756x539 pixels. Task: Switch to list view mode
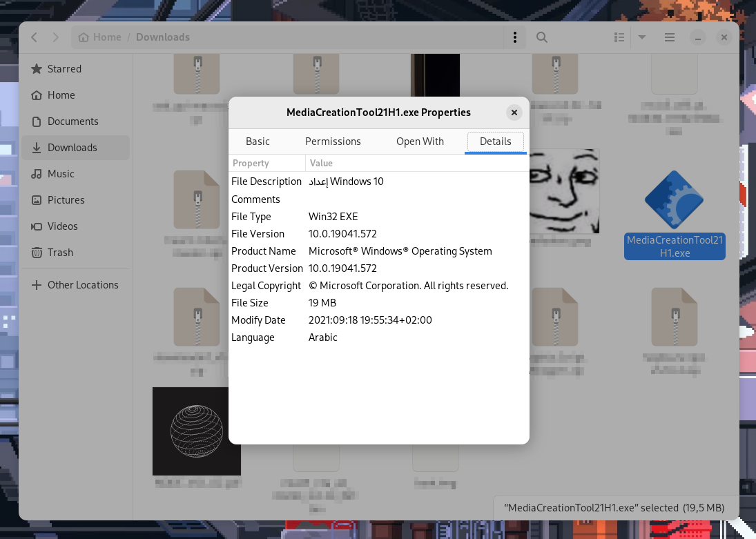click(619, 37)
